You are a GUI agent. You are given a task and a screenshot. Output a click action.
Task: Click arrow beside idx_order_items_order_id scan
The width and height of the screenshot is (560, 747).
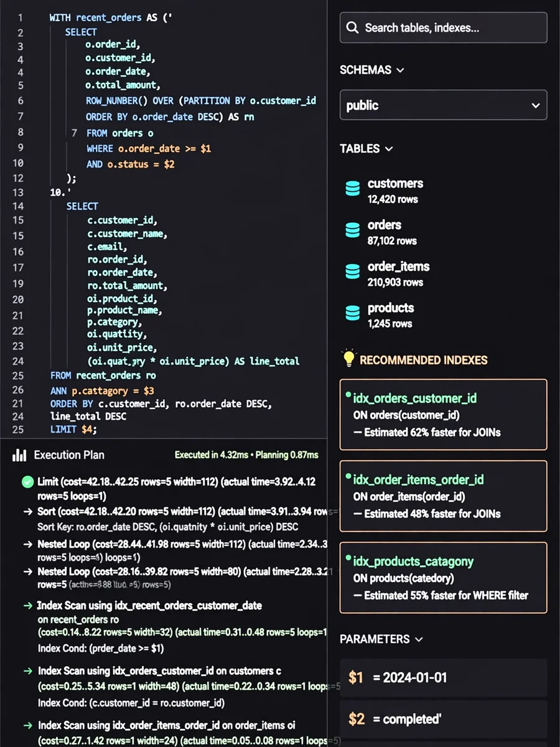tap(27, 725)
